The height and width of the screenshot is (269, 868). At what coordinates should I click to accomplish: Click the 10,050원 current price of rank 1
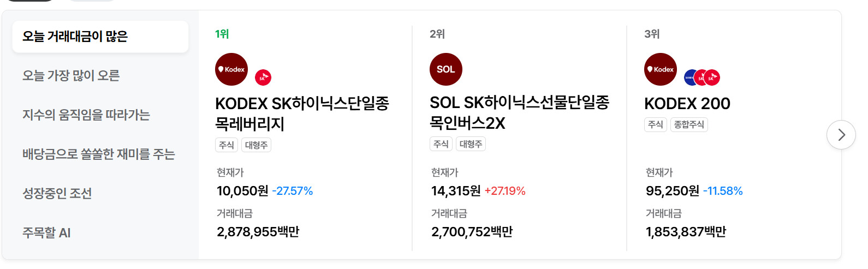point(242,191)
